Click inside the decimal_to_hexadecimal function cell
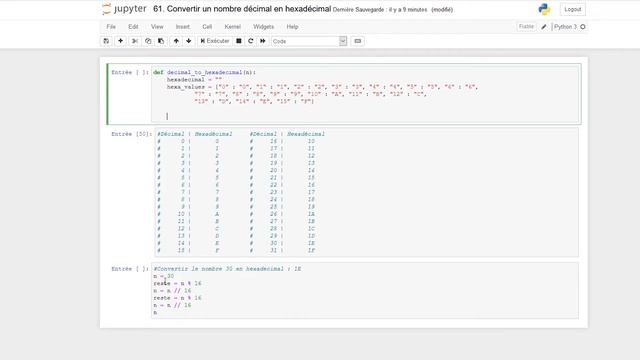This screenshot has width=640, height=360. click(x=365, y=94)
